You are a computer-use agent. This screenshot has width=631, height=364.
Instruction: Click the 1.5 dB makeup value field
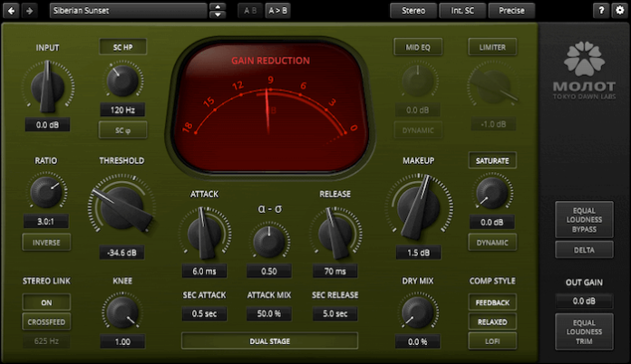tap(419, 253)
